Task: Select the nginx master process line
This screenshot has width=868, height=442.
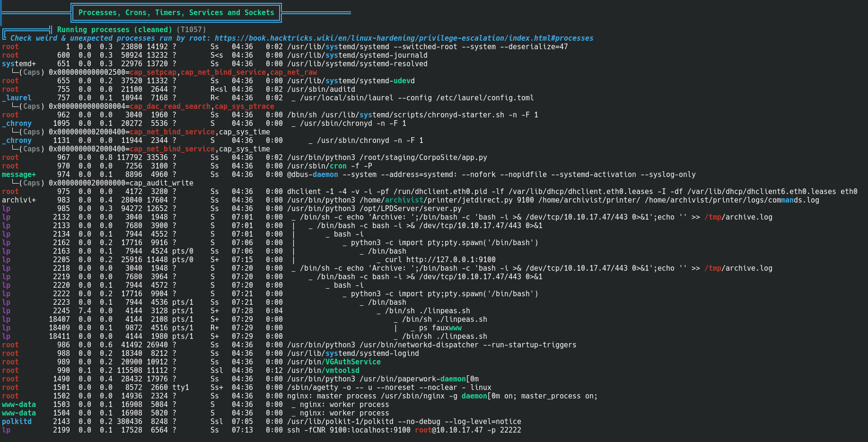Action: coord(442,396)
